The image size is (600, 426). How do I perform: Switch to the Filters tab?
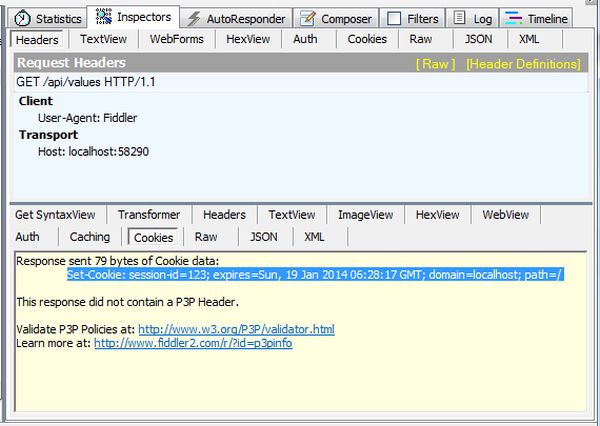tap(412, 18)
